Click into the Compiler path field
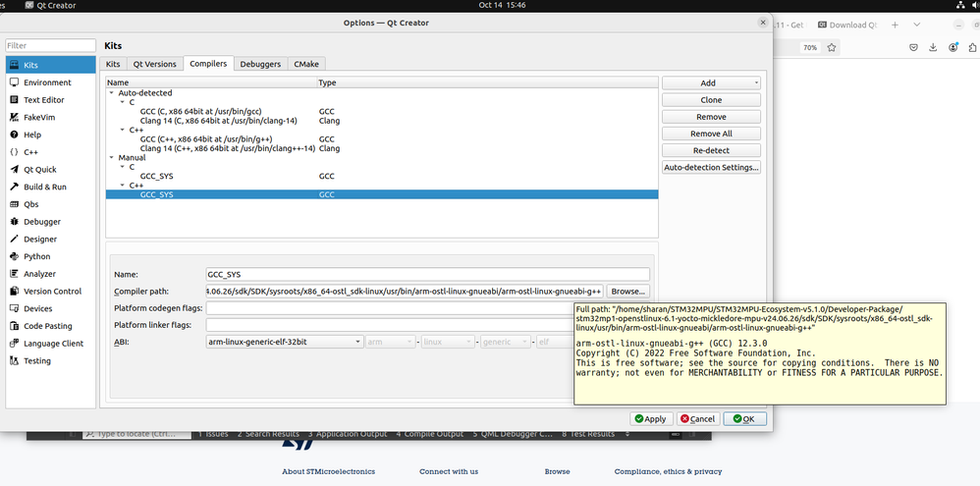The width and height of the screenshot is (980, 486). coord(405,291)
